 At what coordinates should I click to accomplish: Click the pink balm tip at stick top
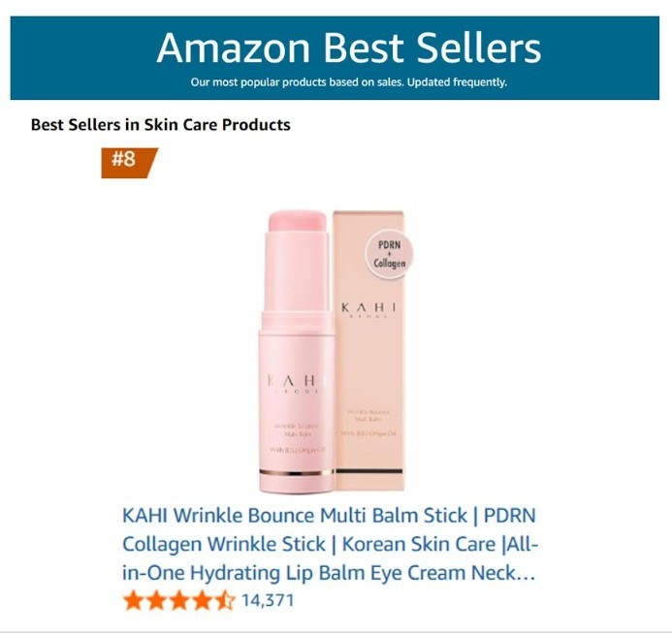(297, 222)
